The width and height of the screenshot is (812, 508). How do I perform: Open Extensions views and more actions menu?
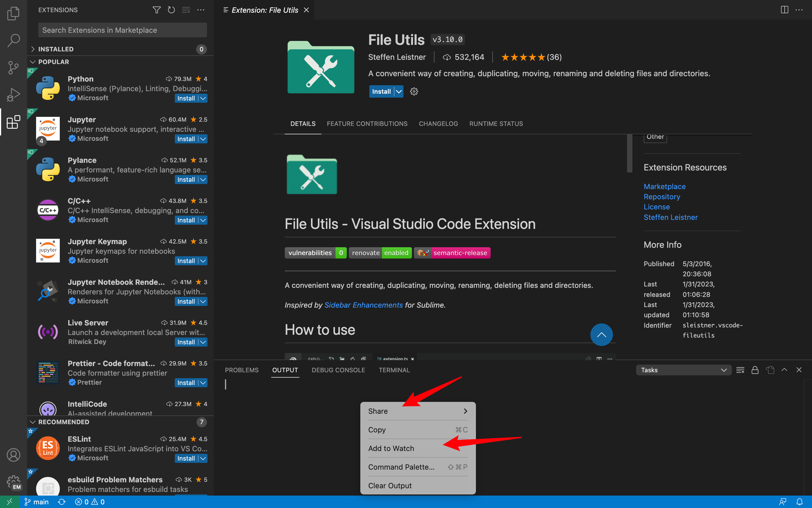tap(201, 10)
